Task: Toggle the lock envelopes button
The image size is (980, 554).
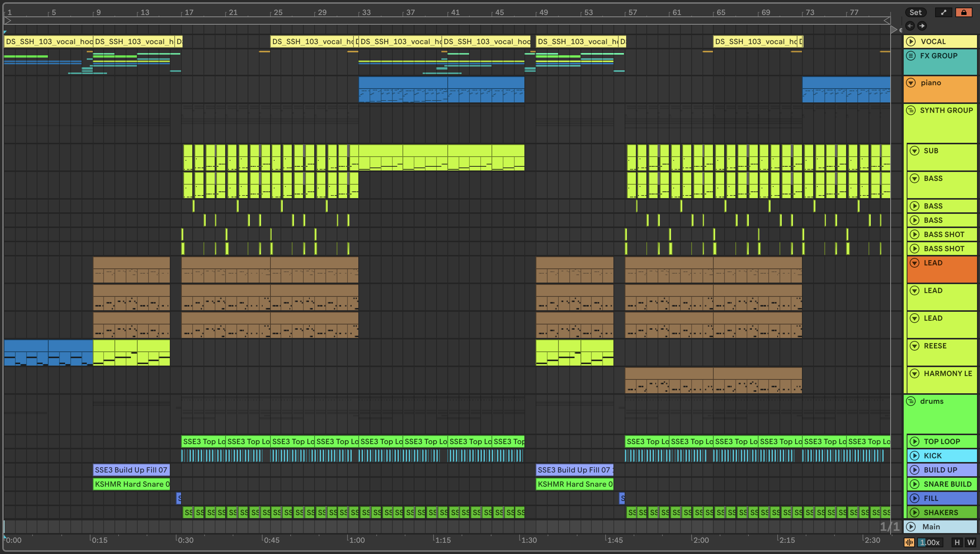Action: (963, 13)
